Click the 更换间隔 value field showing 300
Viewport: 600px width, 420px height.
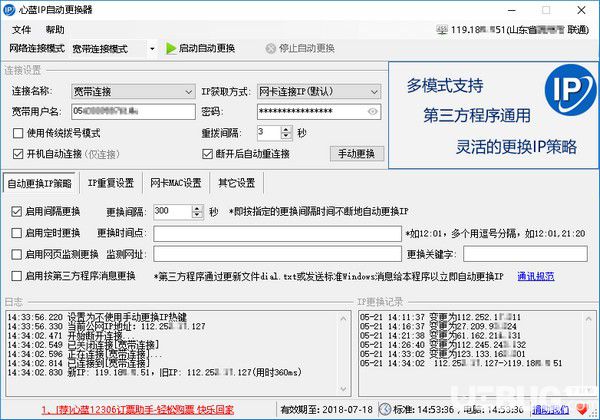173,212
